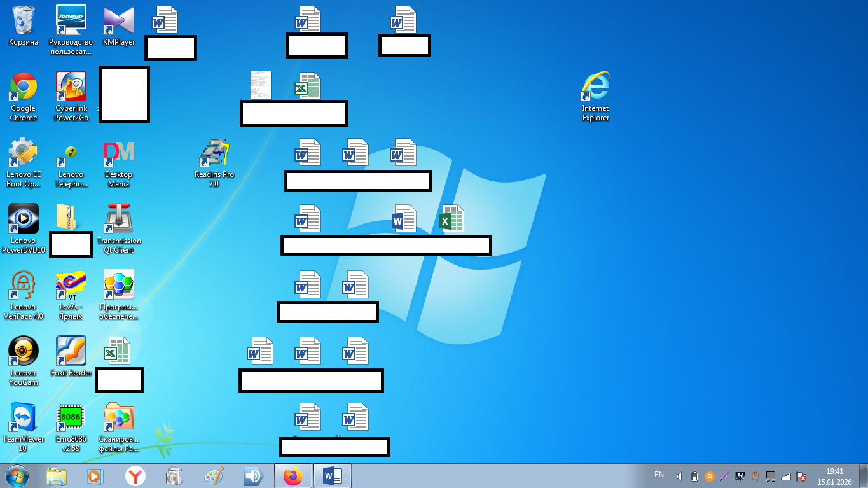868x488 pixels.
Task: Open the Windows Start menu
Action: click(x=17, y=476)
